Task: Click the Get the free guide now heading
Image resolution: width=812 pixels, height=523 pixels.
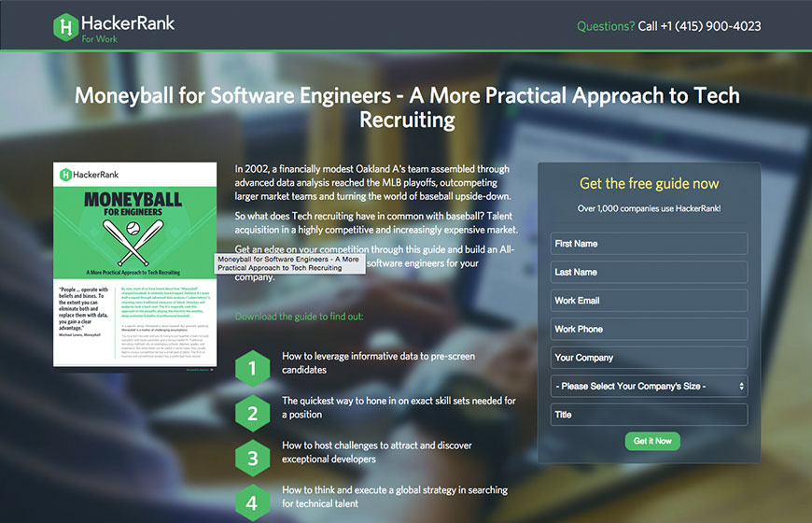Action: pos(649,183)
